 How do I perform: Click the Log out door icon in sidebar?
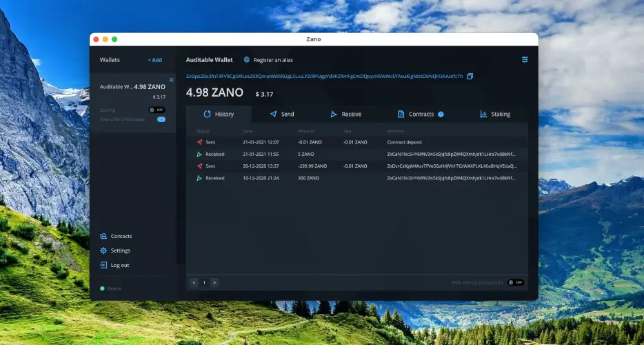point(103,265)
